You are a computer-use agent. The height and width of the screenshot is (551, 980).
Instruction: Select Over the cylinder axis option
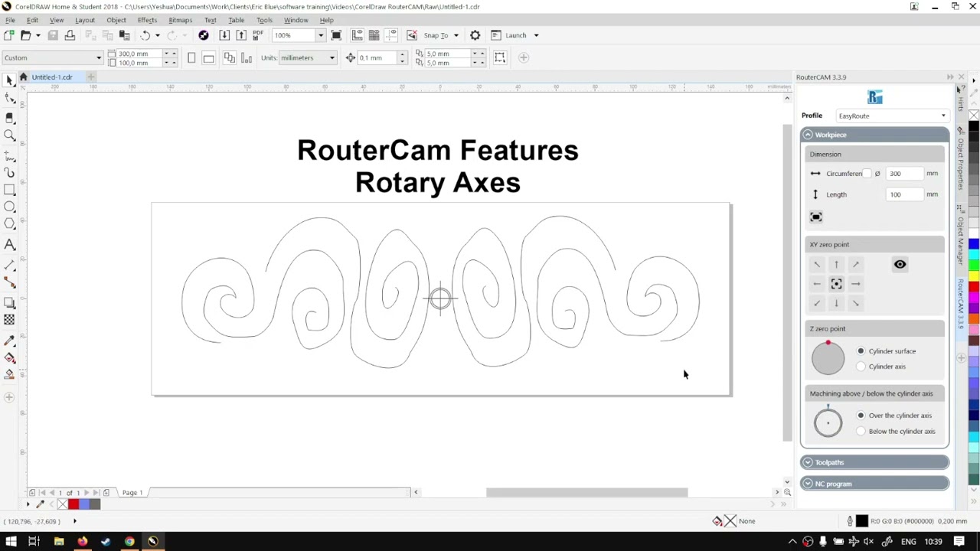(x=861, y=416)
